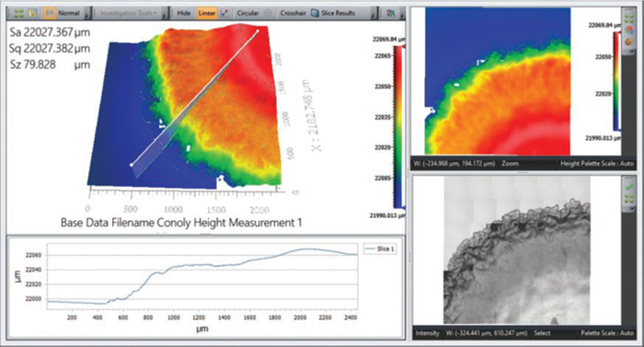
Task: Click the green squares icon in height map panel
Action: (628, 19)
